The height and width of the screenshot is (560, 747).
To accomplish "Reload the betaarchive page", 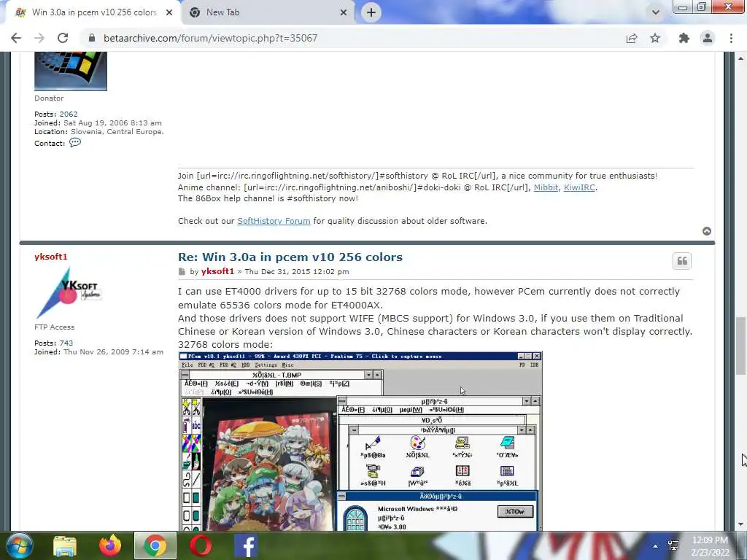I will click(x=63, y=38).
